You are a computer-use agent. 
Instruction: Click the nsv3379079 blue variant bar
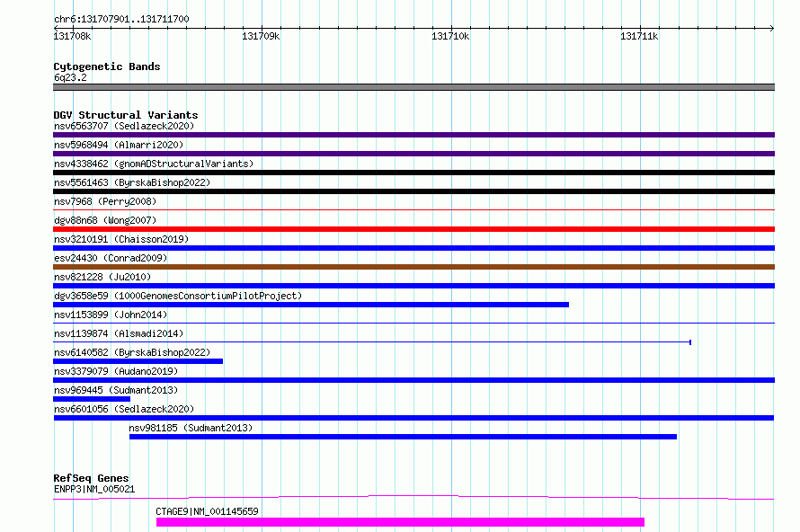[x=413, y=380]
